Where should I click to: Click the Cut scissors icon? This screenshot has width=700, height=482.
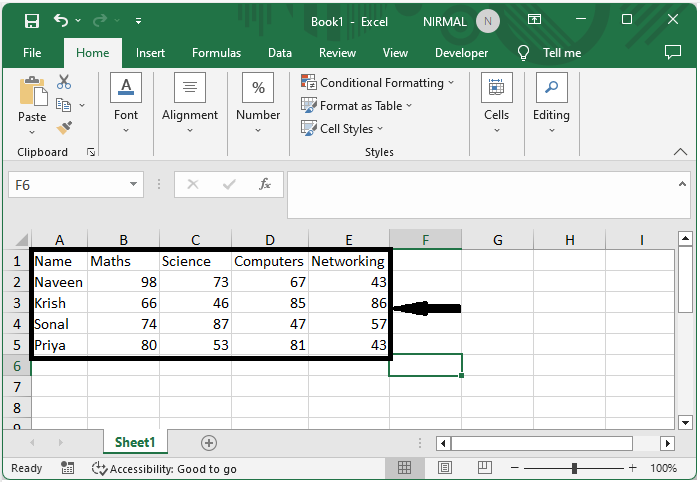coord(64,83)
